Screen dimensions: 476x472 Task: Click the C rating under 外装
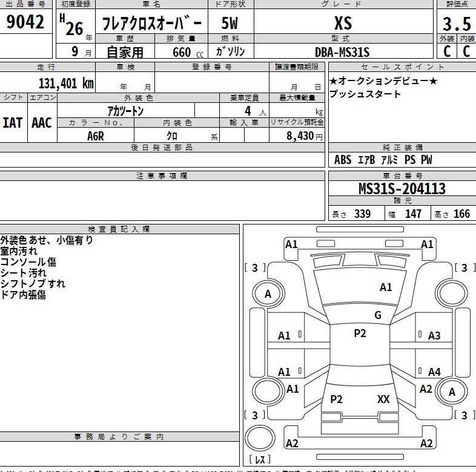(x=447, y=51)
